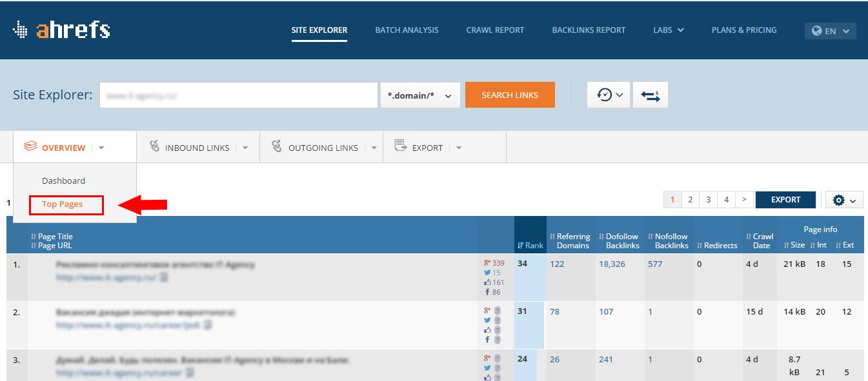This screenshot has height=381, width=868.
Task: Click the Twitter icon in row 1
Action: pyautogui.click(x=487, y=273)
